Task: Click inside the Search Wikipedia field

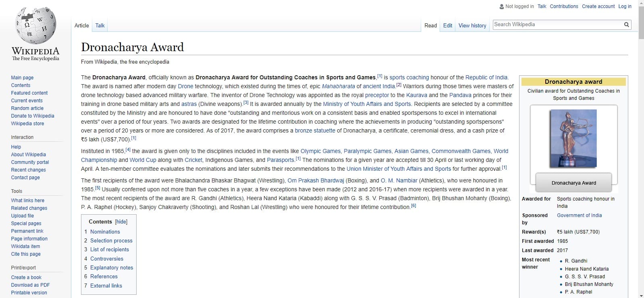Action: click(556, 25)
